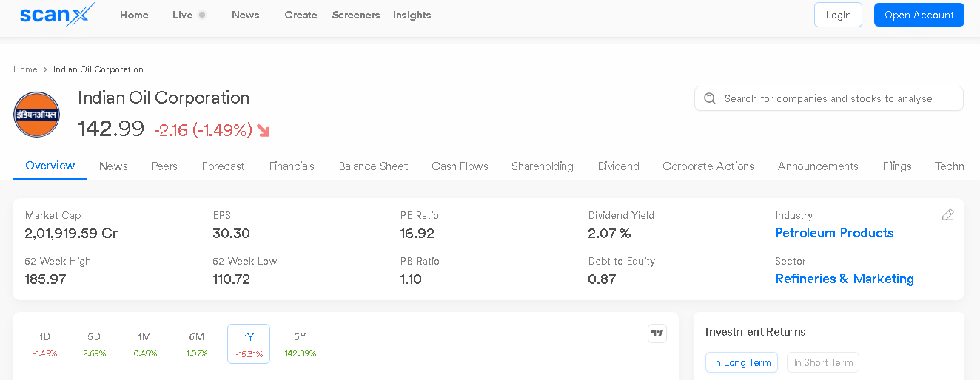Open the Announcements tab
Screen dimensions: 980x380
coord(818,166)
